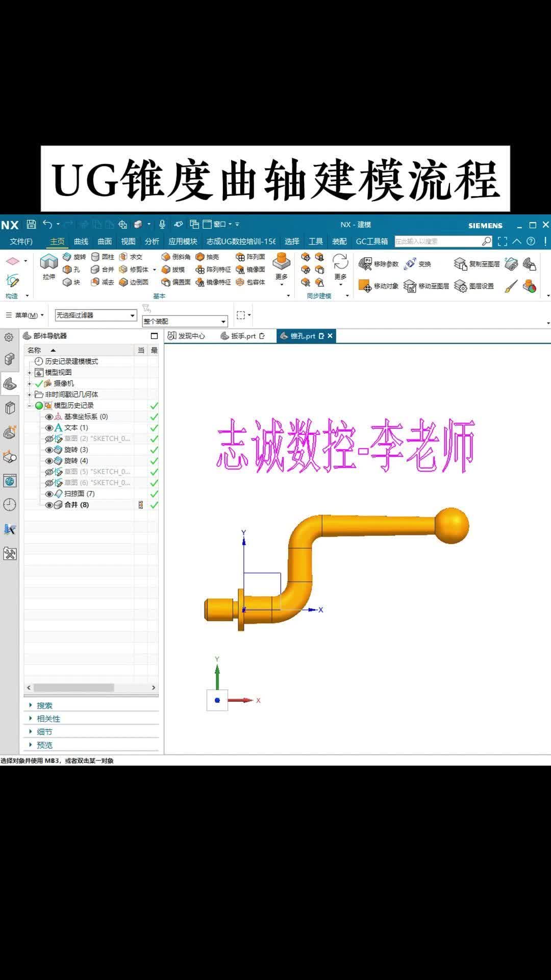Switch to the 扳手.prt document tab
The height and width of the screenshot is (980, 551).
pyautogui.click(x=242, y=336)
